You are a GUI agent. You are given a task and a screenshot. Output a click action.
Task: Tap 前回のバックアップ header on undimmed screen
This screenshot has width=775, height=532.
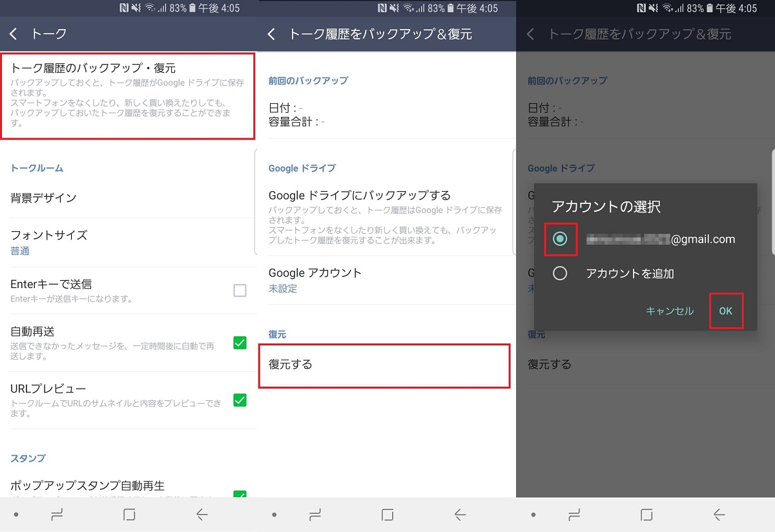tap(308, 81)
